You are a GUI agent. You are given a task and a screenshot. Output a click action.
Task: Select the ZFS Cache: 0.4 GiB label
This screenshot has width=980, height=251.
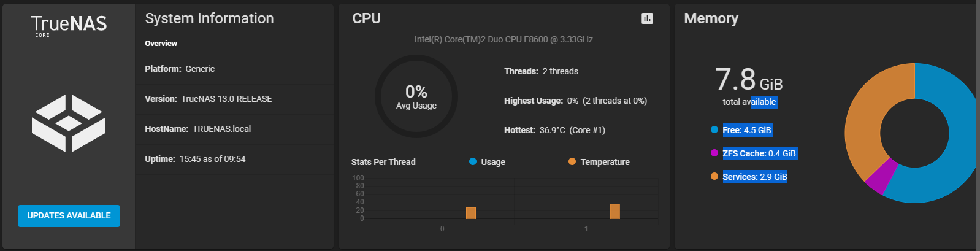coord(759,153)
